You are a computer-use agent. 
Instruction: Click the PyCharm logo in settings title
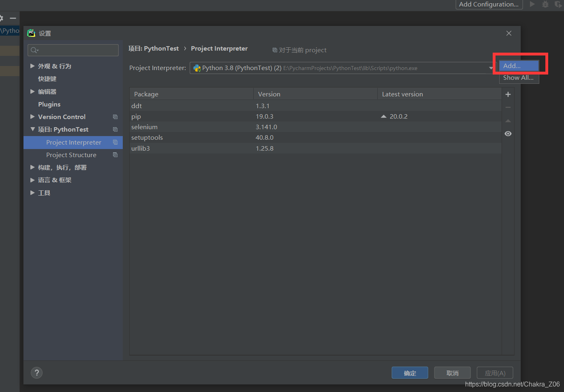tap(31, 33)
